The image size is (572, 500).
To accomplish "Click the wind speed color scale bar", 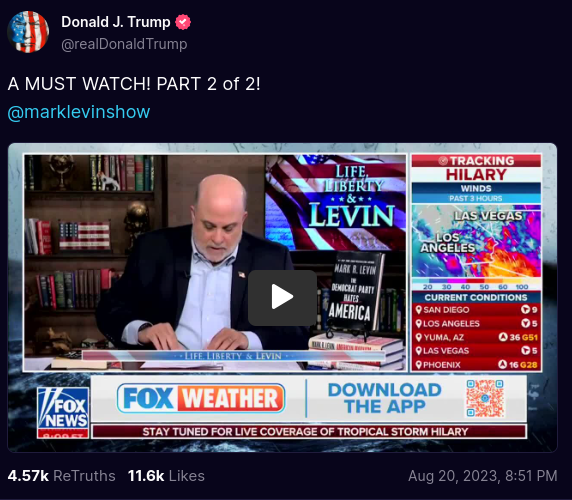I will (476, 282).
